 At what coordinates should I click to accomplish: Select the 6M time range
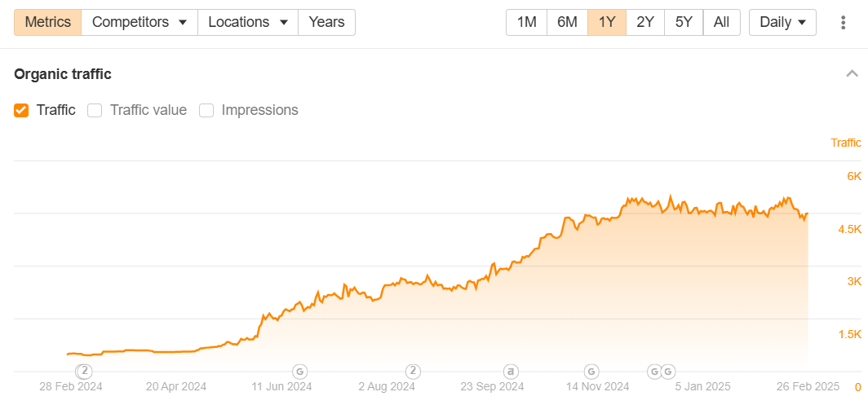click(568, 23)
